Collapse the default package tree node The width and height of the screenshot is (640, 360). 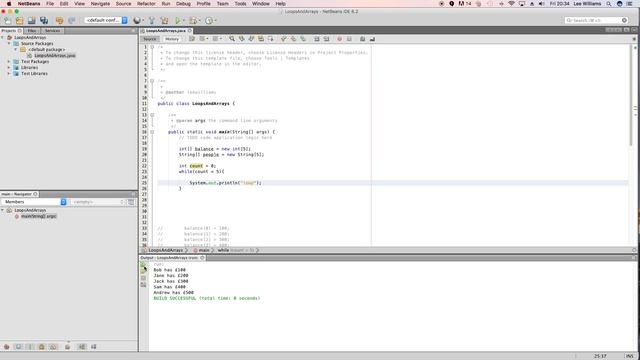pyautogui.click(x=16, y=49)
